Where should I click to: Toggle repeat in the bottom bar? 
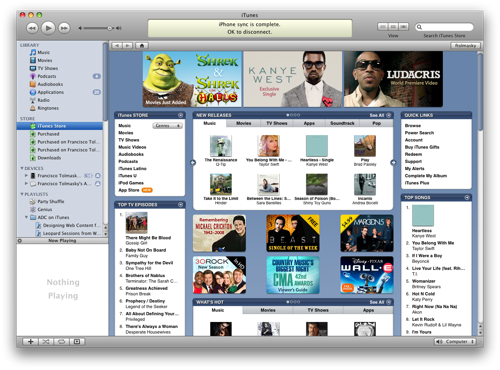[x=62, y=342]
